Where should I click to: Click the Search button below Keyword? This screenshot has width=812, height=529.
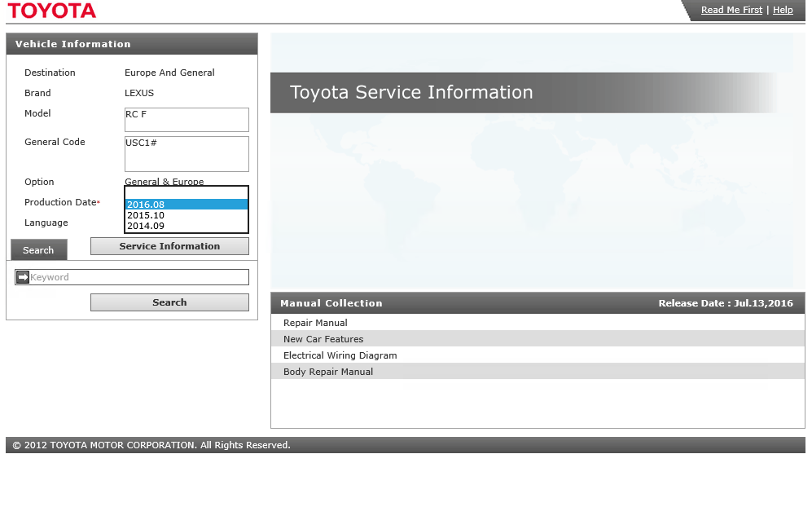tap(169, 302)
